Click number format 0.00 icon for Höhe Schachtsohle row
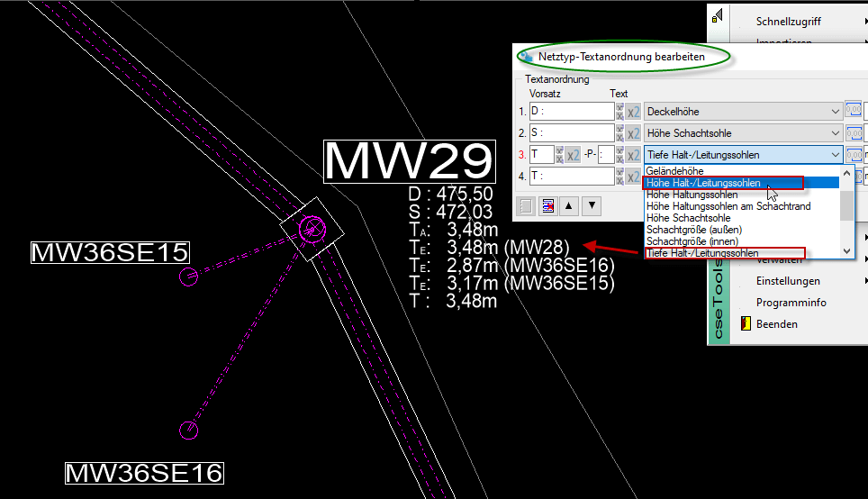 pyautogui.click(x=854, y=133)
